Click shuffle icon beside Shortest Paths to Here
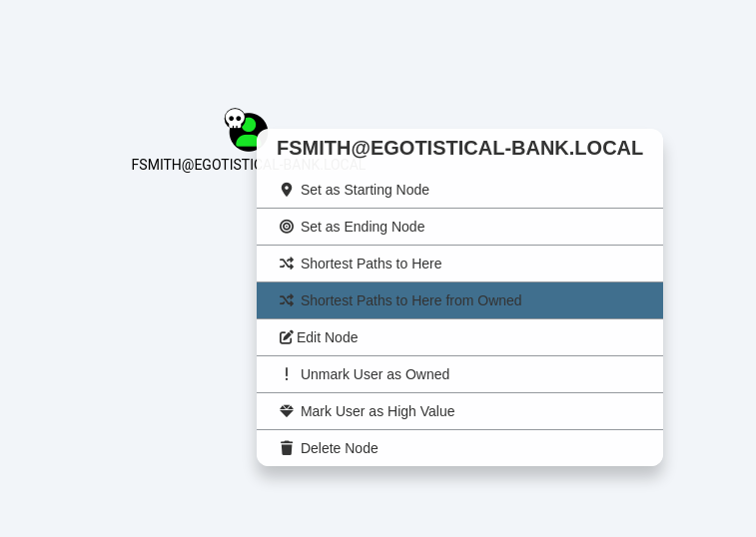This screenshot has height=537, width=756. (x=287, y=264)
